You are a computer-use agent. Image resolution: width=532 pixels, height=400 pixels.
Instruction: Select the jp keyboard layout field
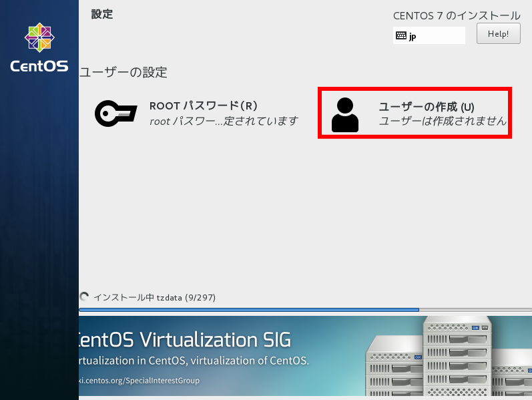pos(429,35)
